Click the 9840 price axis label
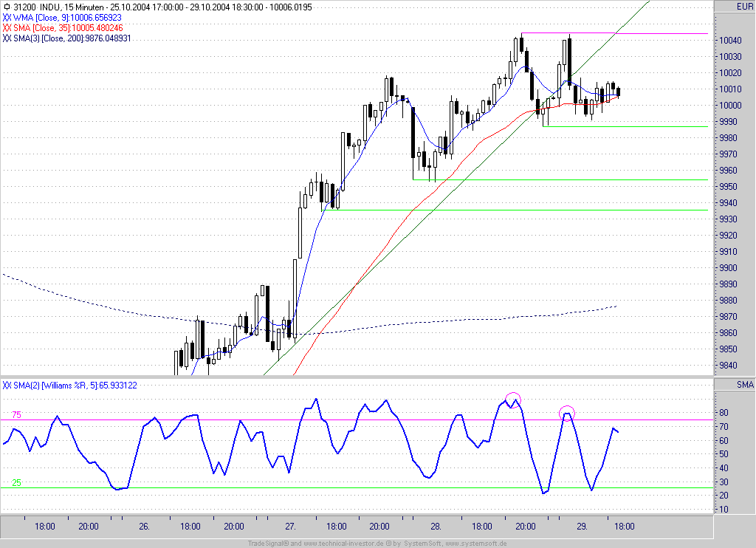 click(729, 365)
